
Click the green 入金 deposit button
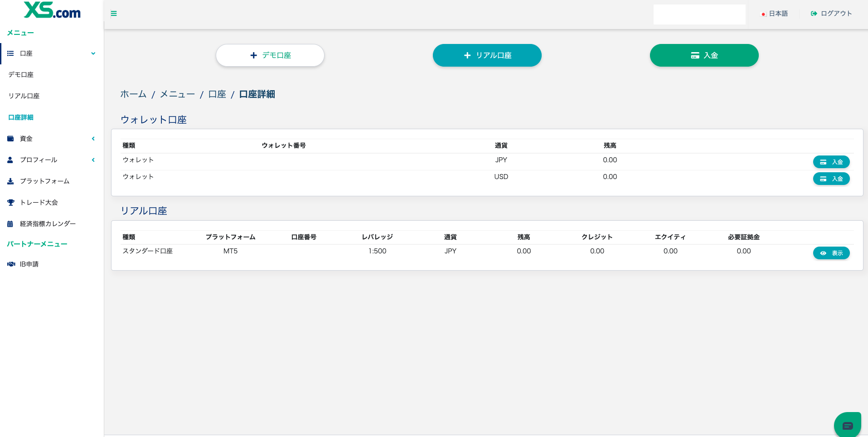(704, 55)
